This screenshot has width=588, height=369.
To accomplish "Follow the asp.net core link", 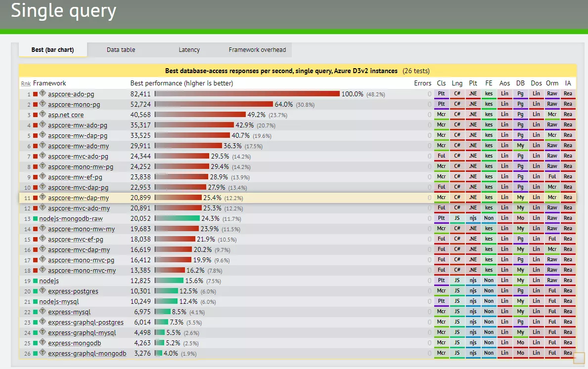I will 66,115.
